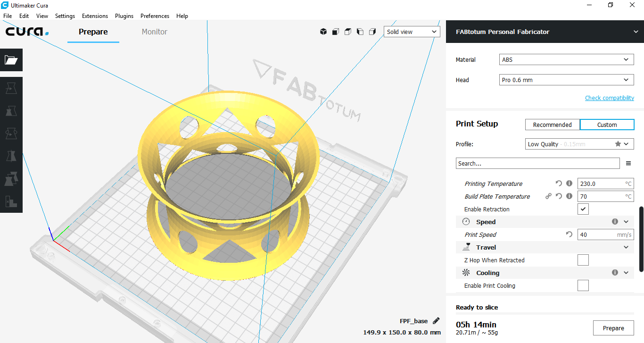Open the File menu
The image size is (644, 343).
point(8,16)
